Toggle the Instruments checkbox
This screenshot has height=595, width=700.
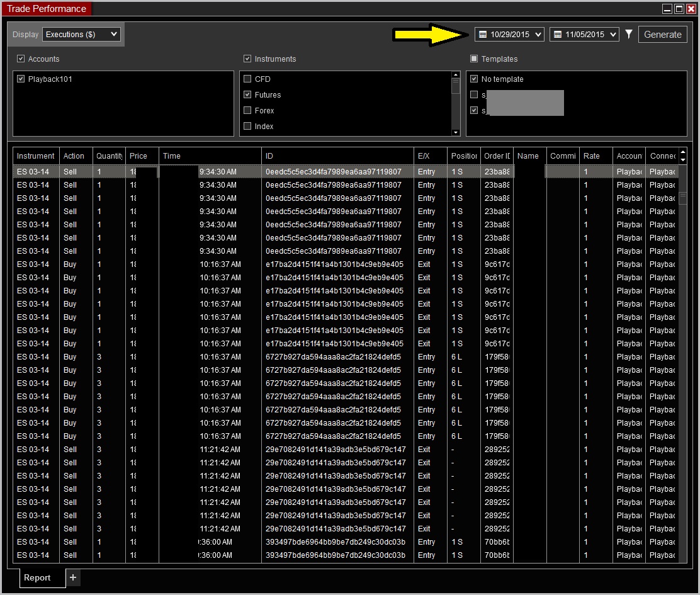247,59
